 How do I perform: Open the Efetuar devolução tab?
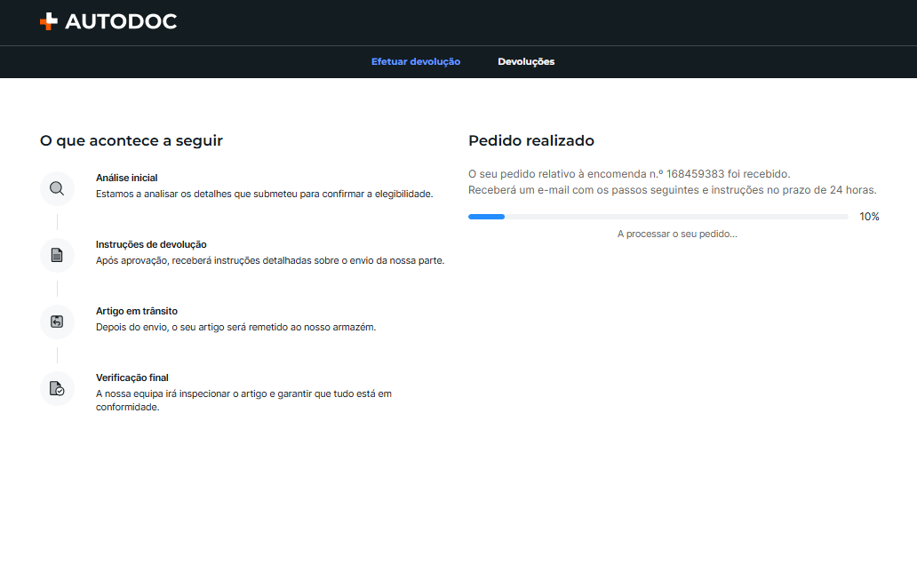(416, 61)
